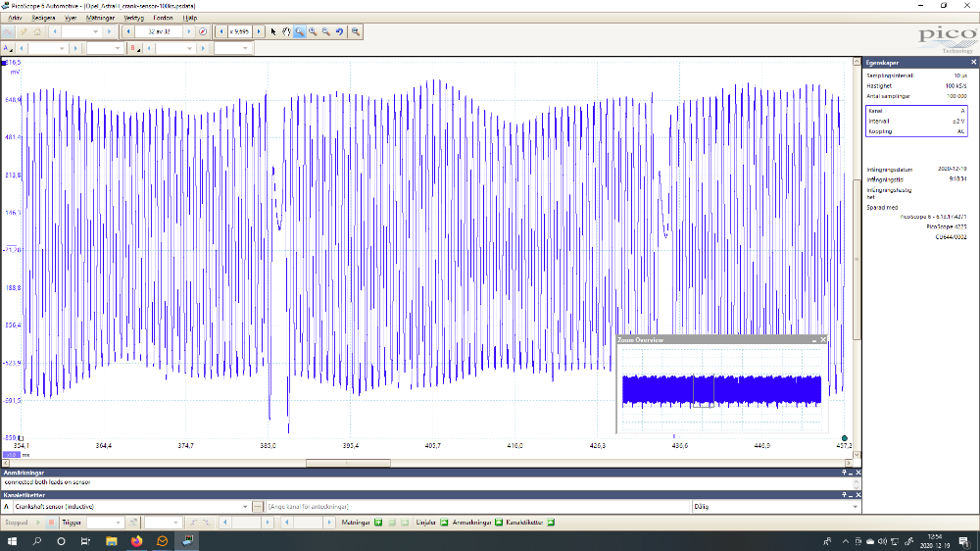Click the add measurement green icon
Image resolution: width=980 pixels, height=551 pixels.
(x=377, y=524)
